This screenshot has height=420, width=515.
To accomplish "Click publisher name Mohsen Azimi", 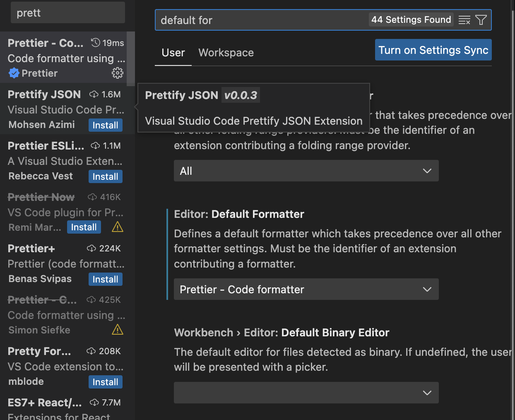I will 42,125.
